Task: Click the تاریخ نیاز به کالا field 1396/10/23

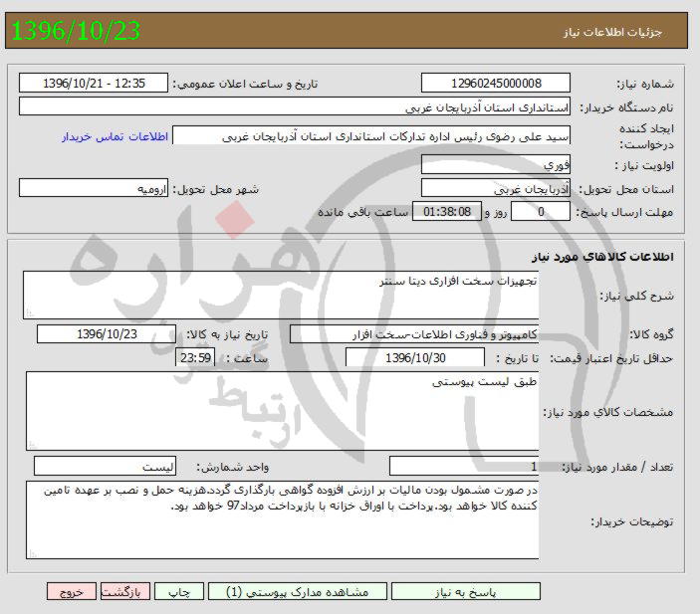Action: pos(107,334)
